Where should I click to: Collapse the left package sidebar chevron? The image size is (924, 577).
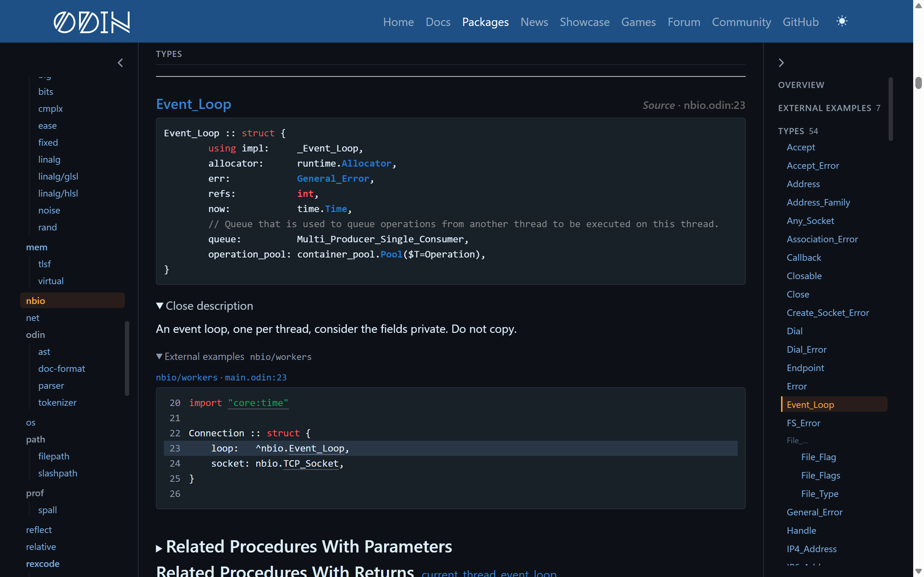(x=120, y=63)
